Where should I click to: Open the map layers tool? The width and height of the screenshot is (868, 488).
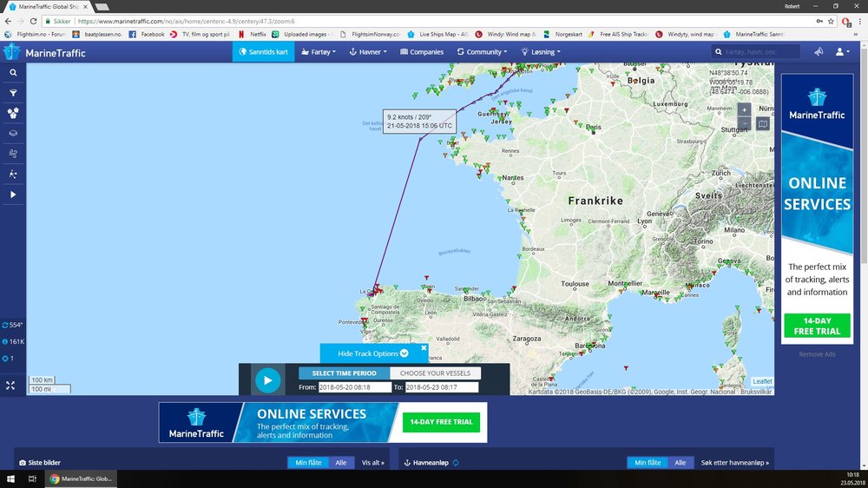click(x=13, y=134)
